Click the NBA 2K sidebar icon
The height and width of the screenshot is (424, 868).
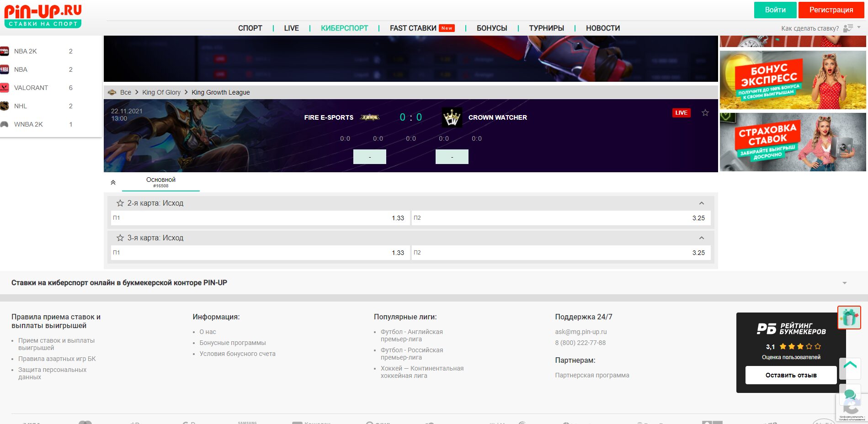pos(5,51)
